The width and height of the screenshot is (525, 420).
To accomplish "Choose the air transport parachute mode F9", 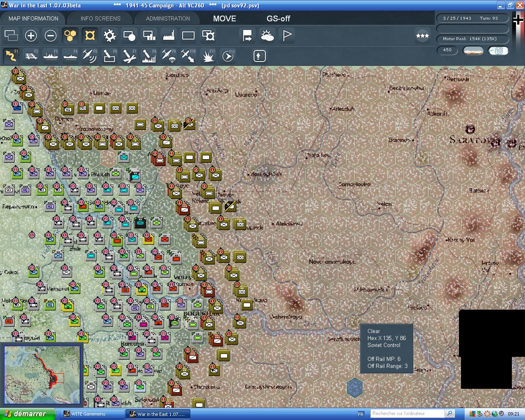I will 169,56.
